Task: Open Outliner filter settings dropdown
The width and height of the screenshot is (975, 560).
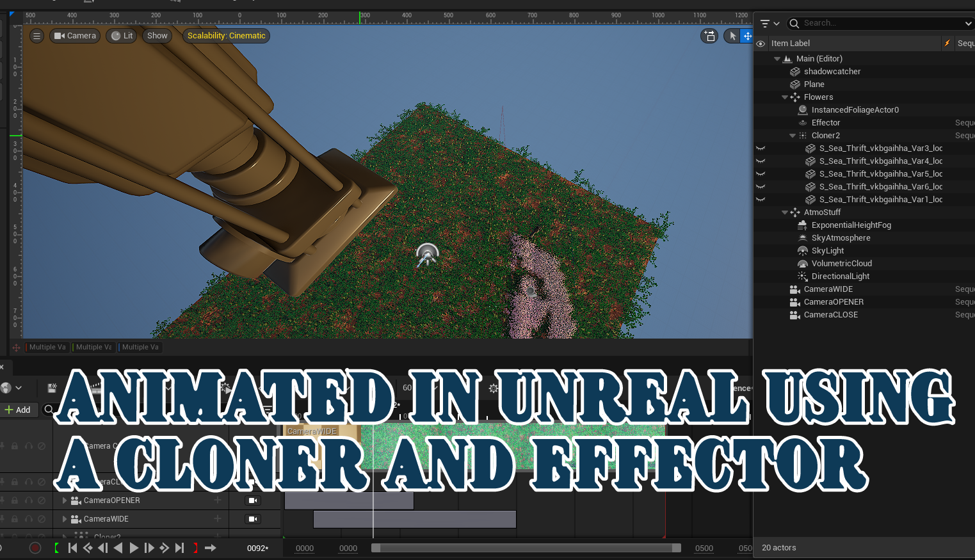Action: (770, 23)
